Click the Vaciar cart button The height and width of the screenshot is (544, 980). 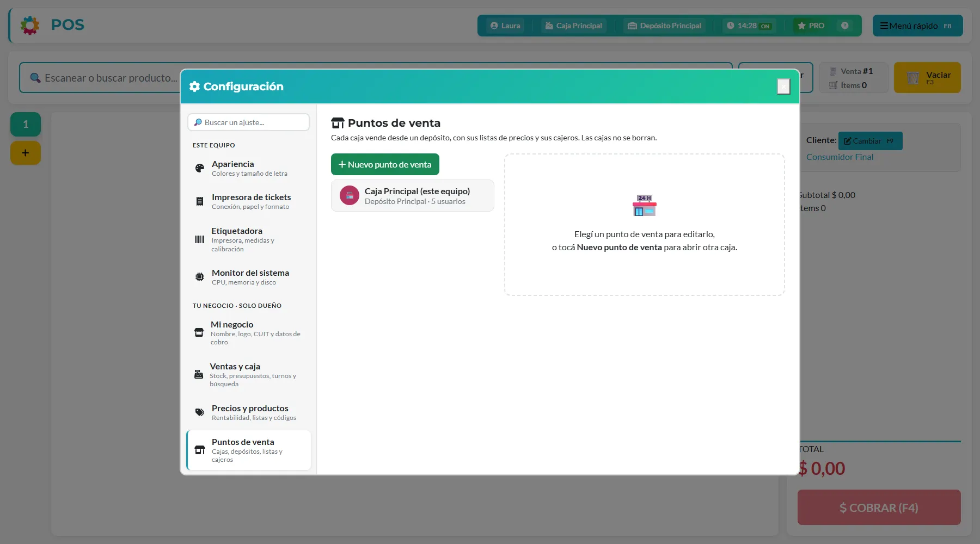(927, 78)
